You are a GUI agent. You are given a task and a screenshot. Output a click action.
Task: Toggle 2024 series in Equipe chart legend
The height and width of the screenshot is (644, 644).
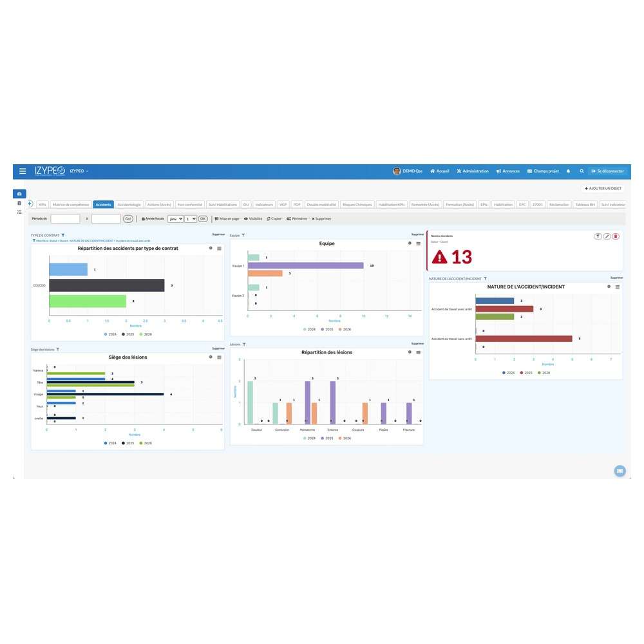coord(310,329)
